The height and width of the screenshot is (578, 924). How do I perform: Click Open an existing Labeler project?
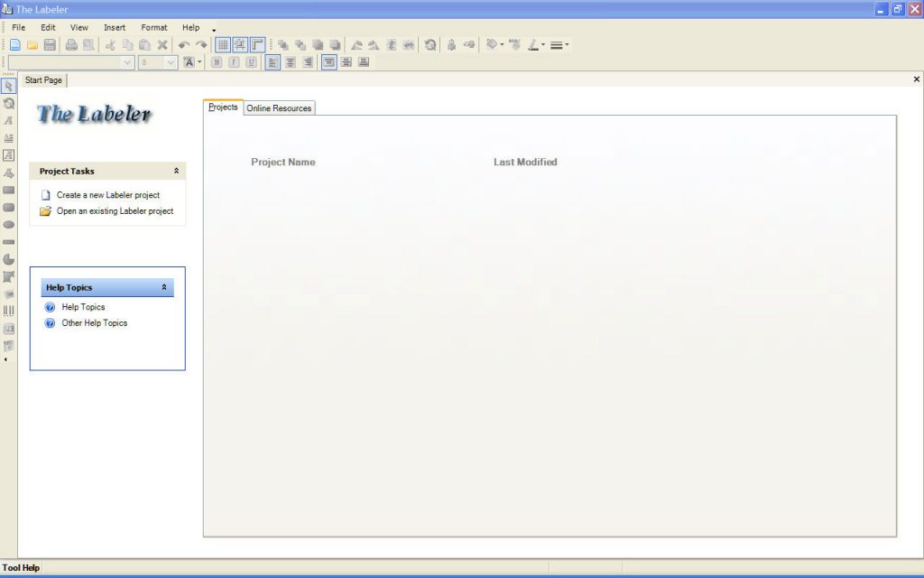coord(115,211)
